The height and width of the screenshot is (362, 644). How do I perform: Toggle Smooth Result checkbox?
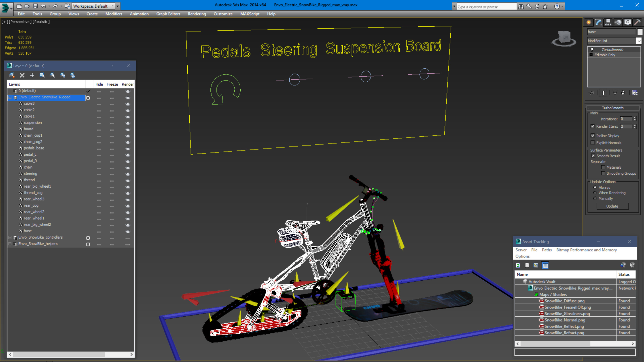pos(593,156)
